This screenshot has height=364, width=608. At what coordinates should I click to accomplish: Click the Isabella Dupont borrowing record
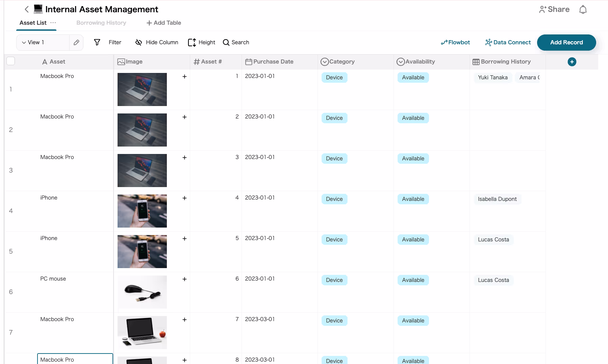(497, 199)
